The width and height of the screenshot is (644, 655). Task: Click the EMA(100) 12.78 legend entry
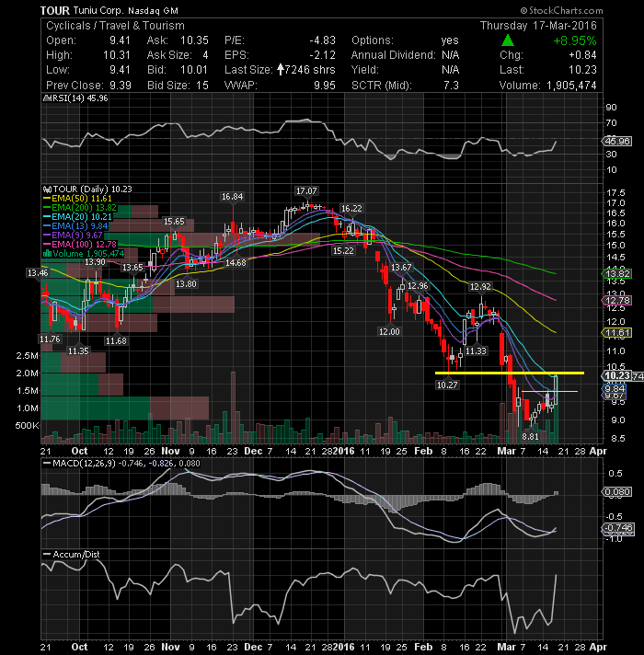[80, 244]
